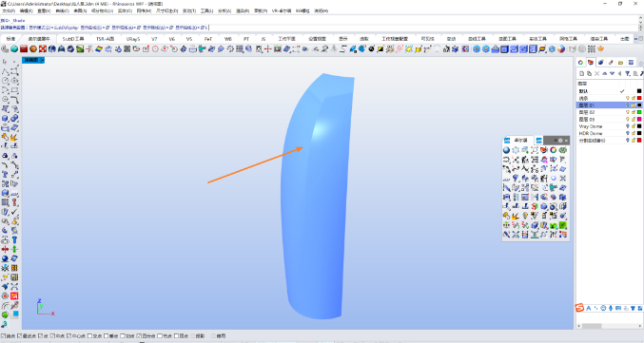Enable the unchecked intersection osnap checkbox
This screenshot has height=343, width=644.
(89, 335)
